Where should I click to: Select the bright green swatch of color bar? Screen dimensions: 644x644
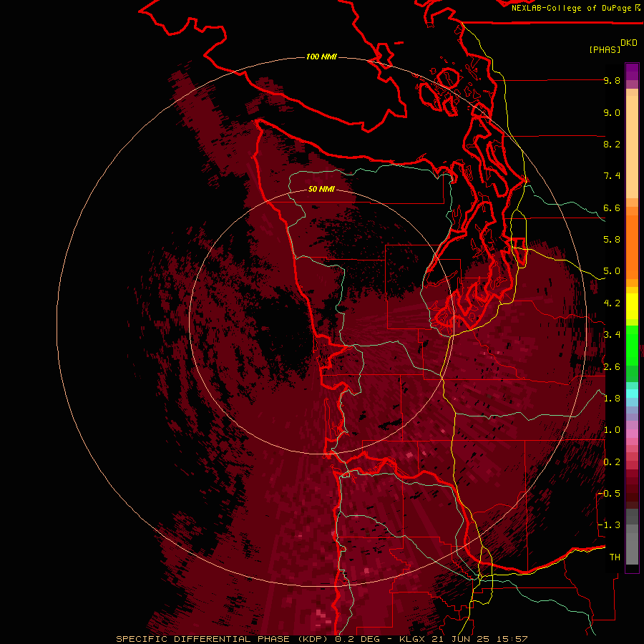pyautogui.click(x=632, y=345)
